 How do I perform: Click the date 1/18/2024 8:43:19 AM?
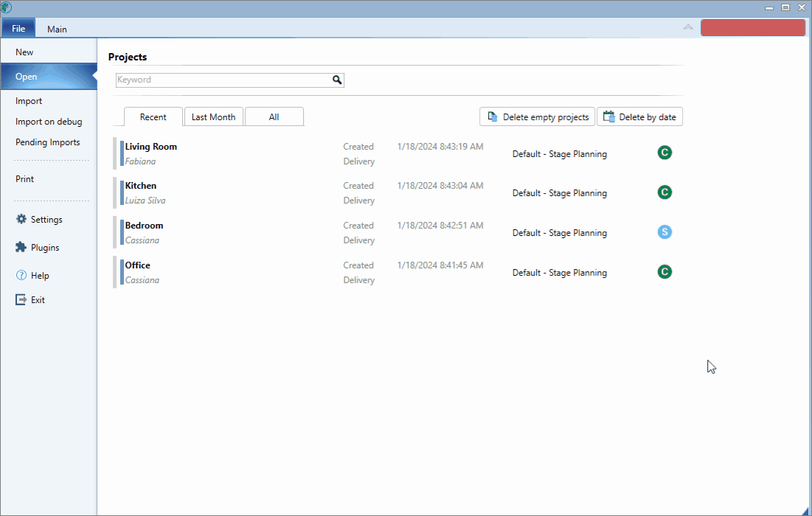pos(440,147)
